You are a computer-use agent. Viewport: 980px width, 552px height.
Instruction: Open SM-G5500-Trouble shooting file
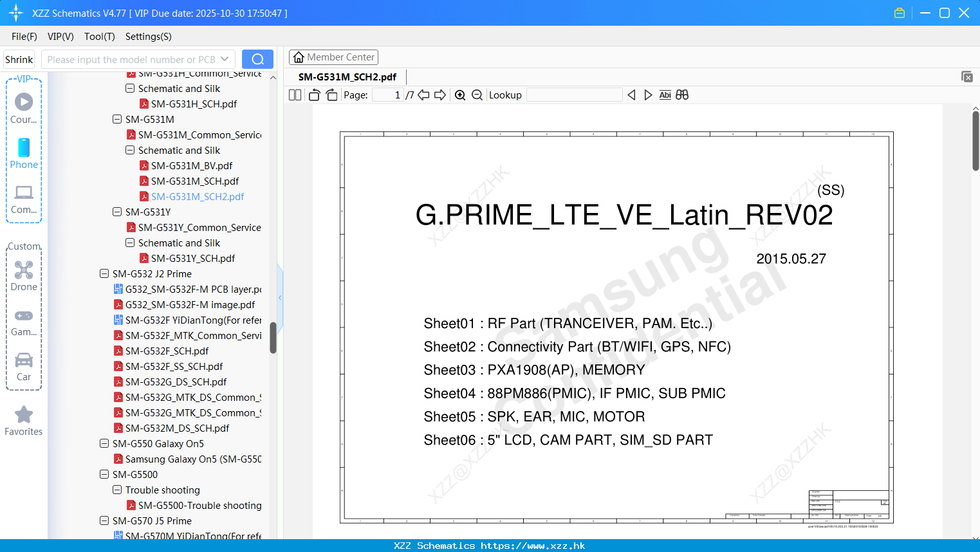(x=199, y=505)
